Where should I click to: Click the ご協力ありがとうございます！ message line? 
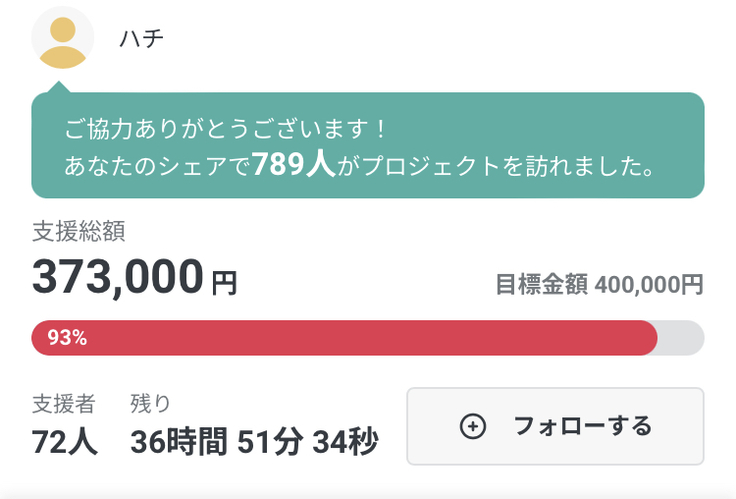(x=225, y=129)
